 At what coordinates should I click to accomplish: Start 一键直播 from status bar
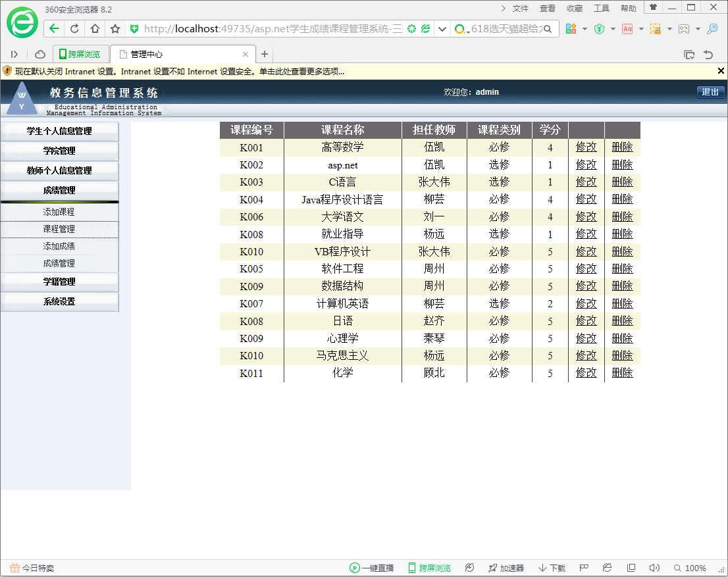[371, 568]
